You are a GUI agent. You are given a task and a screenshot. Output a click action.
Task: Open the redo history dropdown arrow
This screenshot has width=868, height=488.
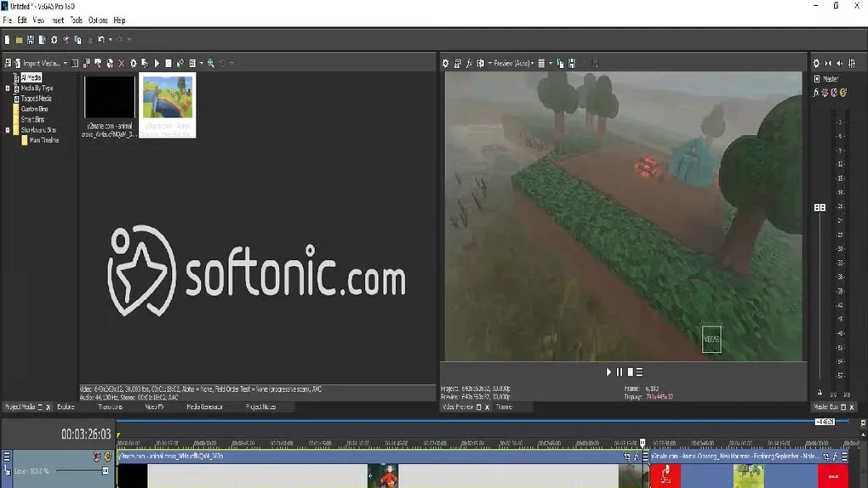(129, 40)
